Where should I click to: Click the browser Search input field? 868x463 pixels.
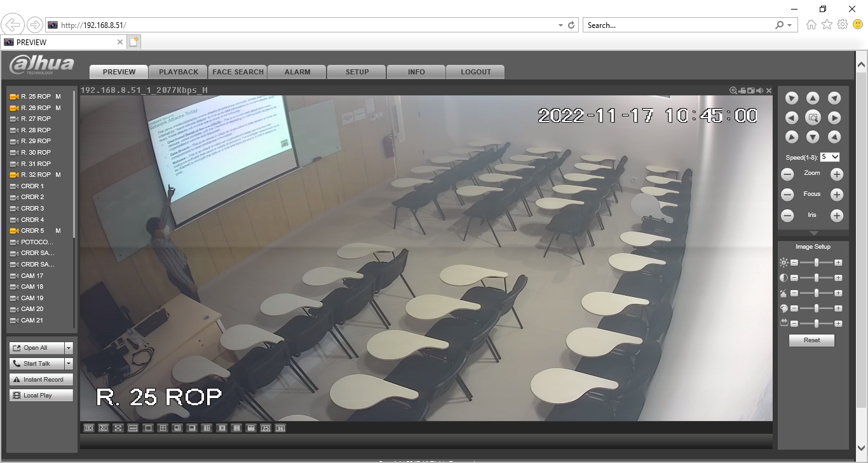(x=679, y=25)
